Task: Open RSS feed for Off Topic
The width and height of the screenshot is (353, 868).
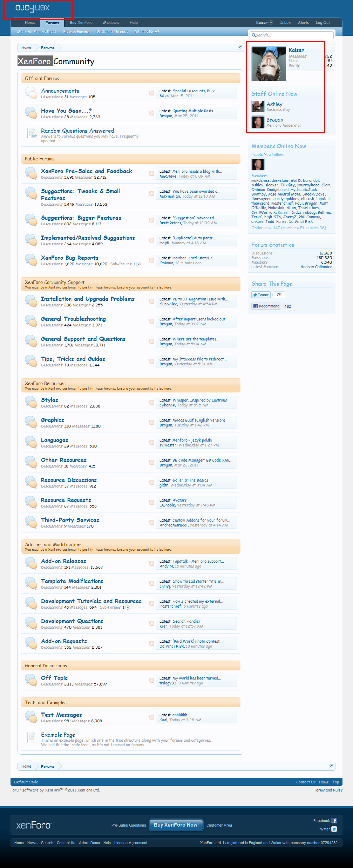Action: tap(152, 680)
